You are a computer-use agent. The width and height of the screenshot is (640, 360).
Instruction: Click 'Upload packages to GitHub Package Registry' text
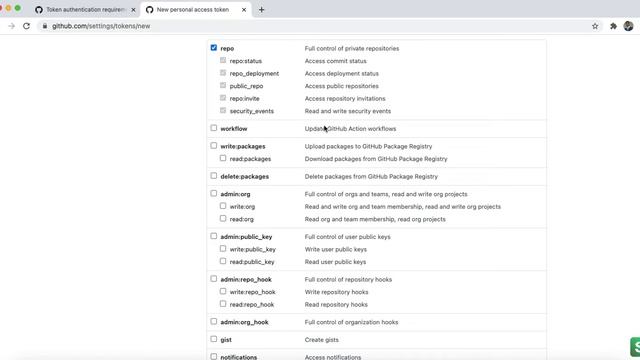[x=368, y=147]
